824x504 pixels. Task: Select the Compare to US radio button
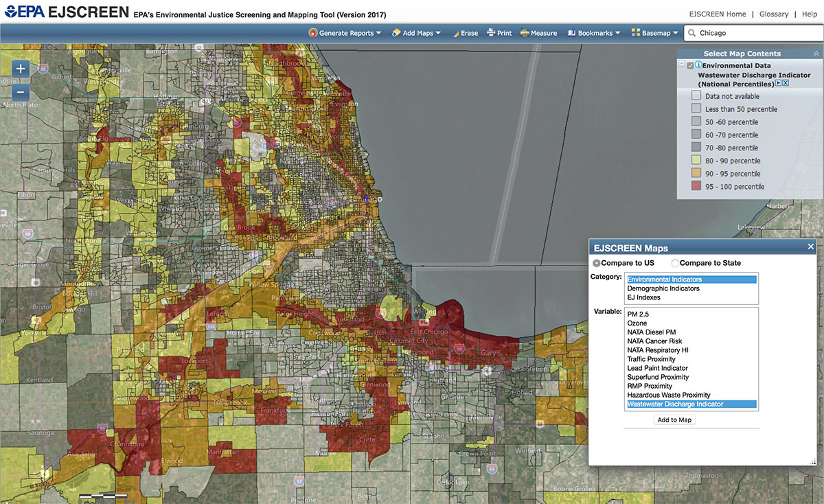tap(596, 263)
